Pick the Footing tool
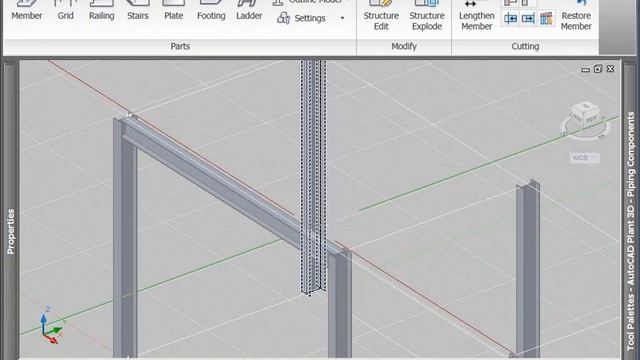The width and height of the screenshot is (640, 360). point(211,11)
